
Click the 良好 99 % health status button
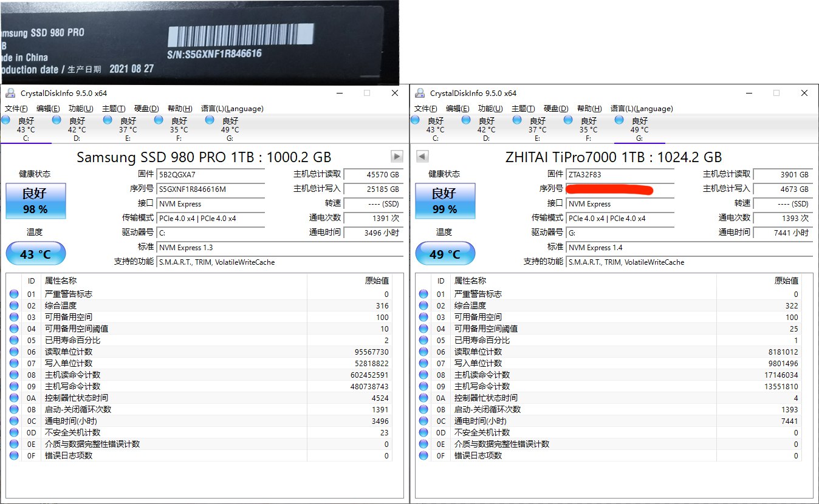pyautogui.click(x=445, y=201)
